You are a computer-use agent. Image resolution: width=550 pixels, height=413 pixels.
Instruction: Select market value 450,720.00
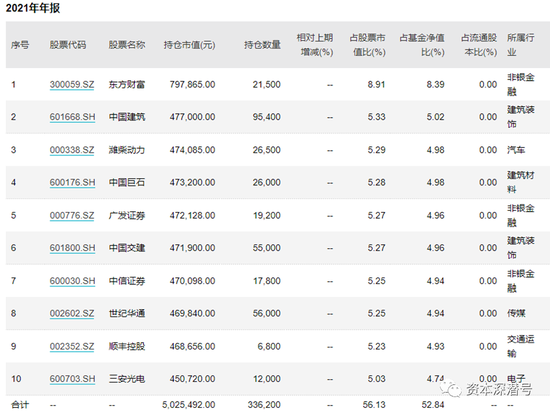pos(193,379)
